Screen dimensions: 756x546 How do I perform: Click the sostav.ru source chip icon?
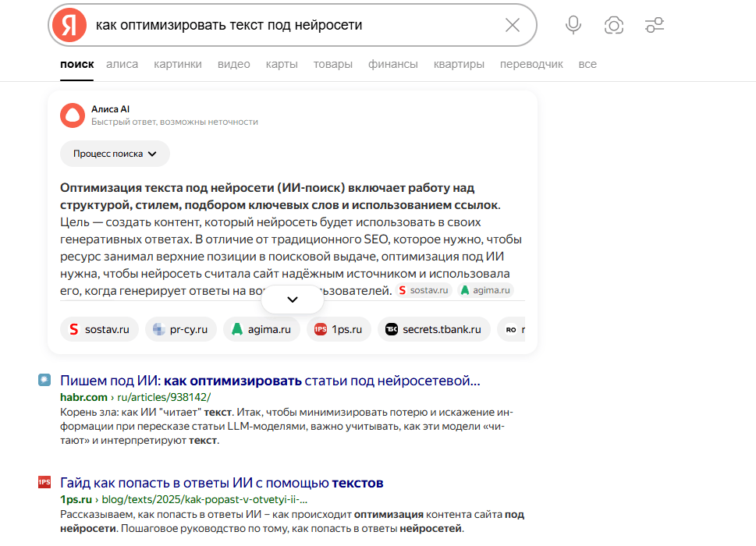pos(99,329)
